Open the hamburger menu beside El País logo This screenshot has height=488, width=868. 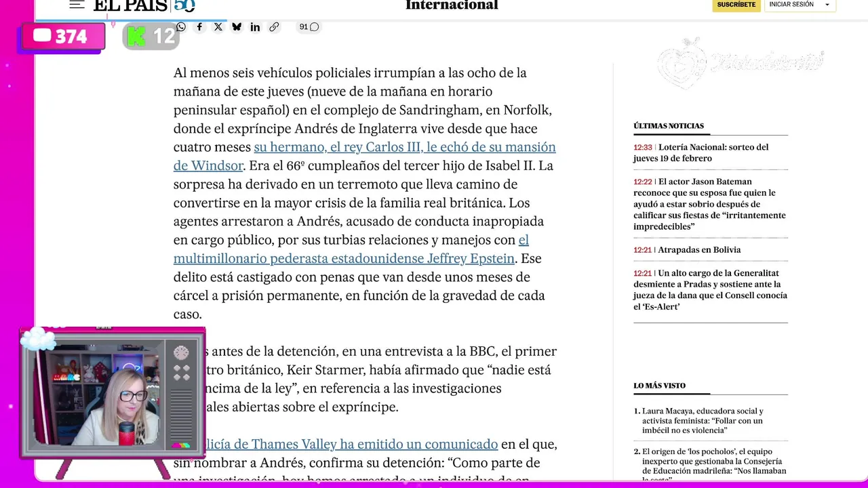point(77,5)
